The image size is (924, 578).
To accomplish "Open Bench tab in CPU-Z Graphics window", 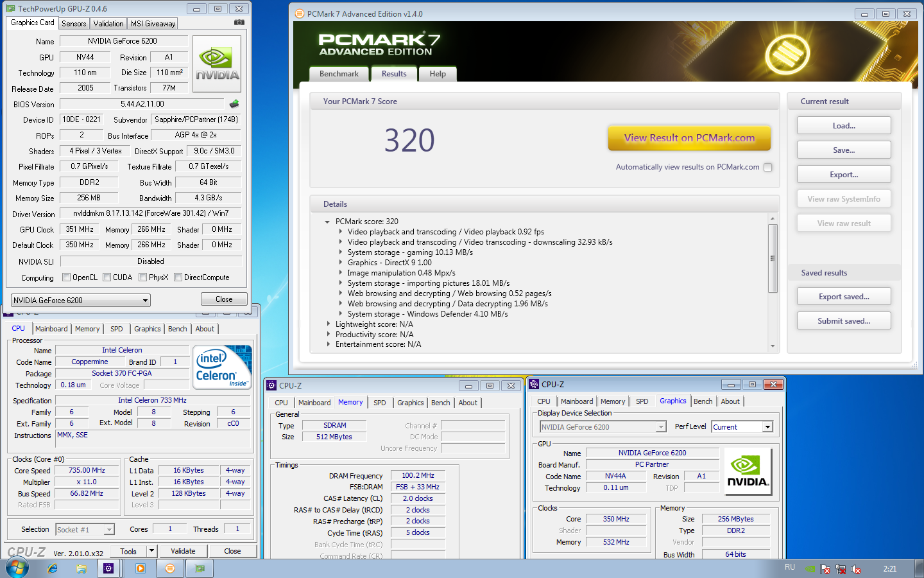I will (x=703, y=401).
